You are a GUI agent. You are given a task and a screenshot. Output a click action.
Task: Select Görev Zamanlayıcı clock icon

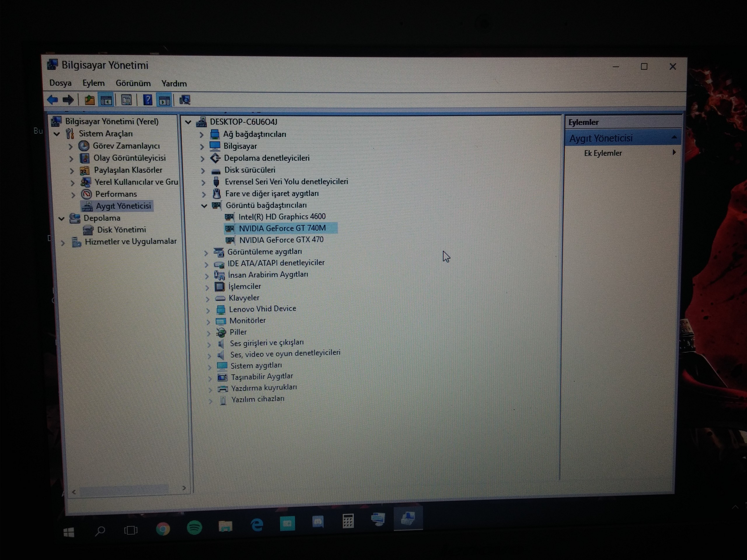pos(84,146)
